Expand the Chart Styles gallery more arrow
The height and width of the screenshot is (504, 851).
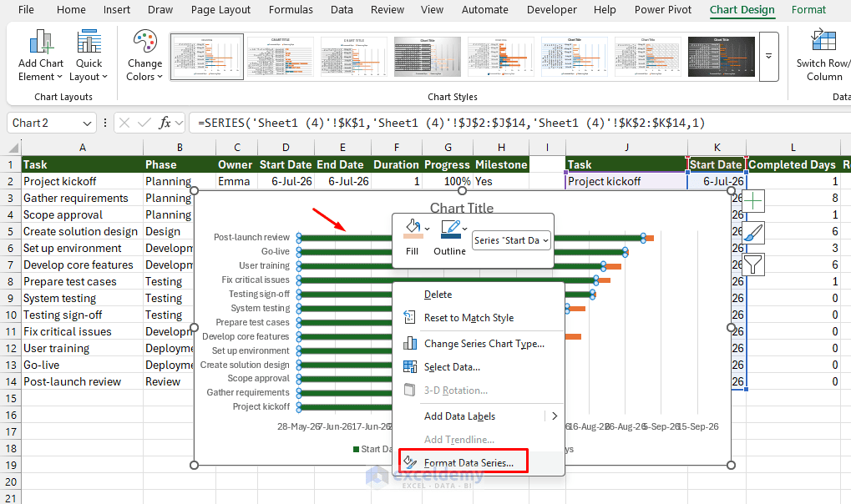[768, 57]
